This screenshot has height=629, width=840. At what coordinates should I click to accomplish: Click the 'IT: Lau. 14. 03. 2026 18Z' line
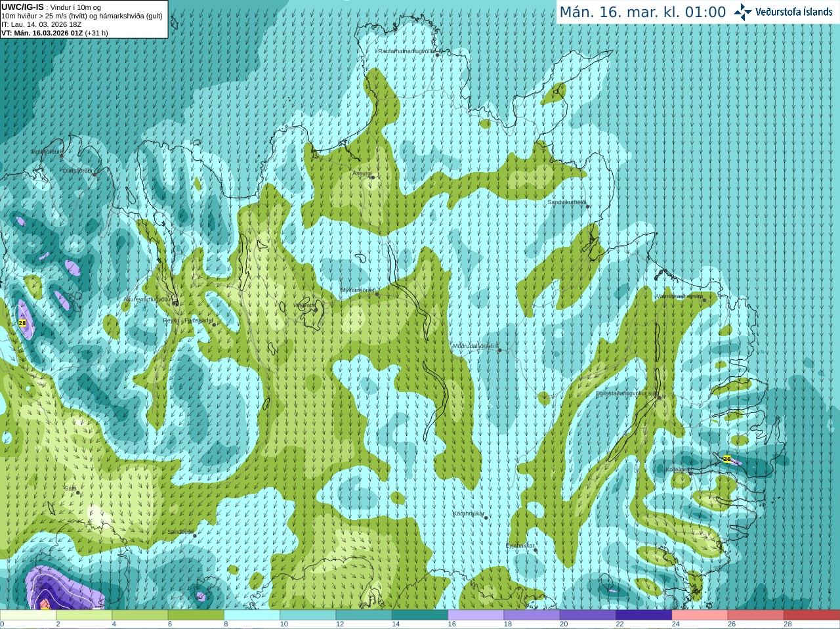click(41, 24)
